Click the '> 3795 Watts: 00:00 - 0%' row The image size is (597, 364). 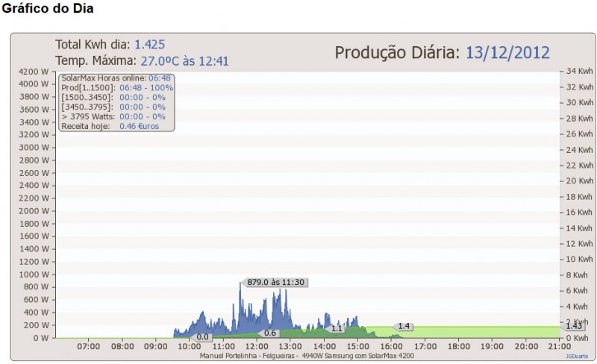pos(113,116)
